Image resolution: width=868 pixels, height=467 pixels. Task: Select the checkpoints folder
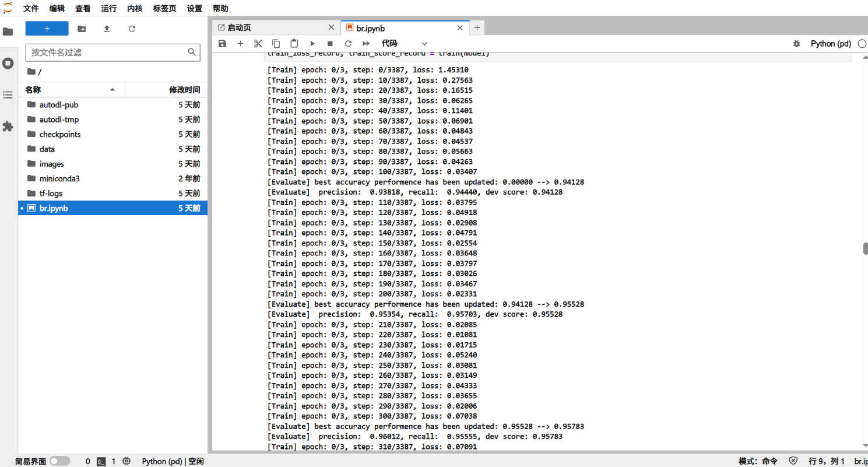click(x=113, y=134)
